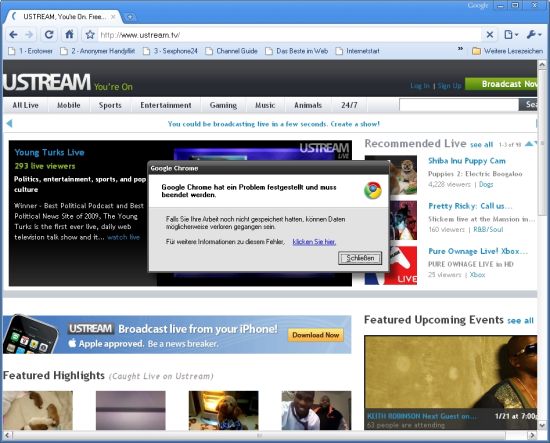Click 'Create a show!' announcement link
The height and width of the screenshot is (443, 550).
pos(355,124)
